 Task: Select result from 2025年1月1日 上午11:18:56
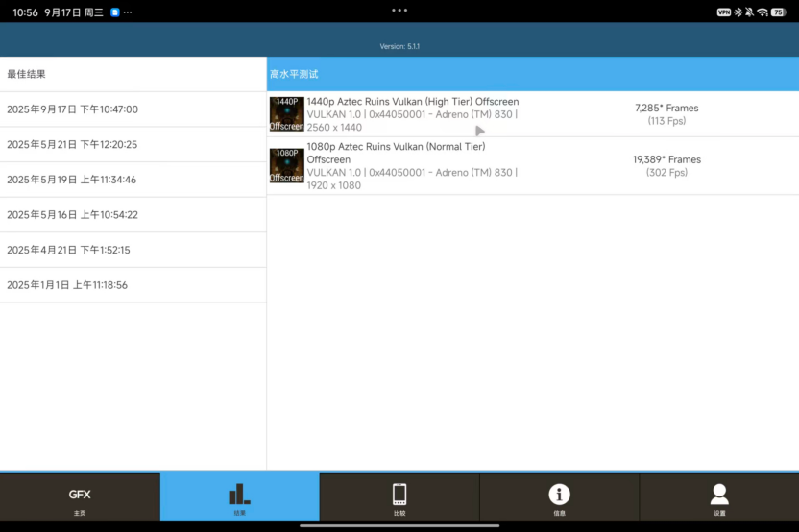133,285
